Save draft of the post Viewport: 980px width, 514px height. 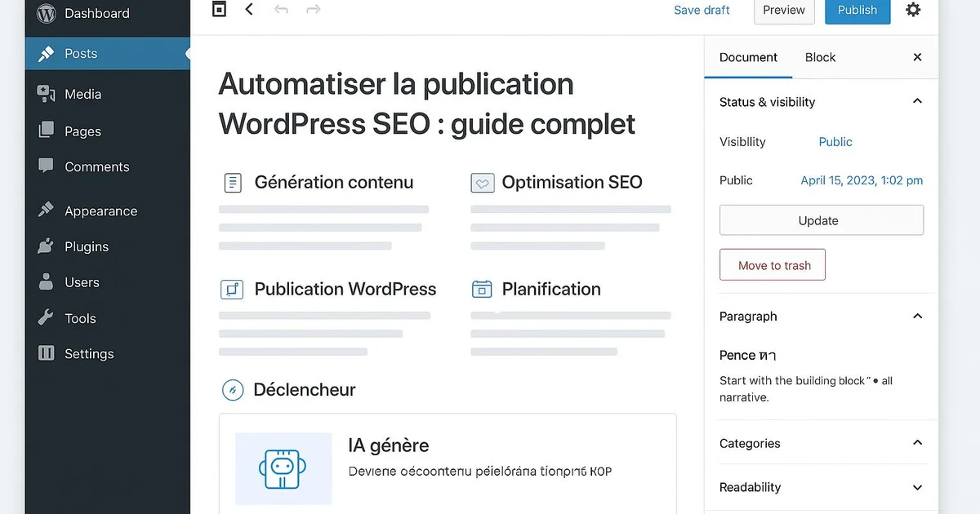tap(702, 10)
